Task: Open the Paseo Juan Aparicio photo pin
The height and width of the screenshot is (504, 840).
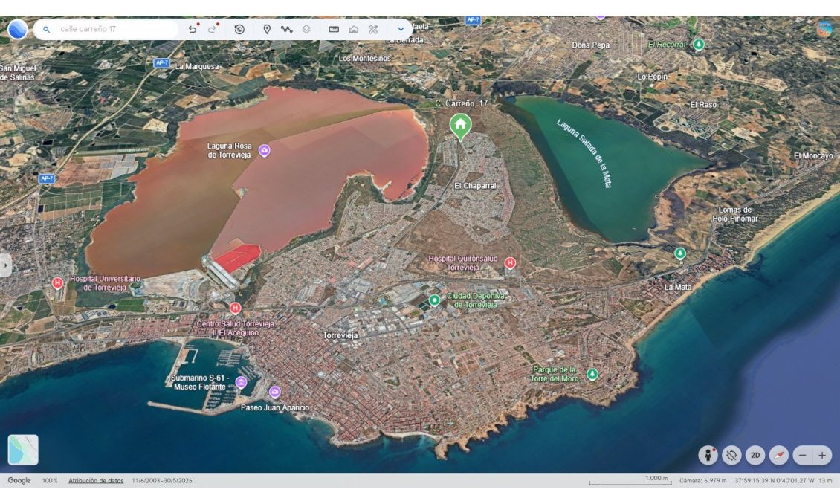Action: pos(275,392)
